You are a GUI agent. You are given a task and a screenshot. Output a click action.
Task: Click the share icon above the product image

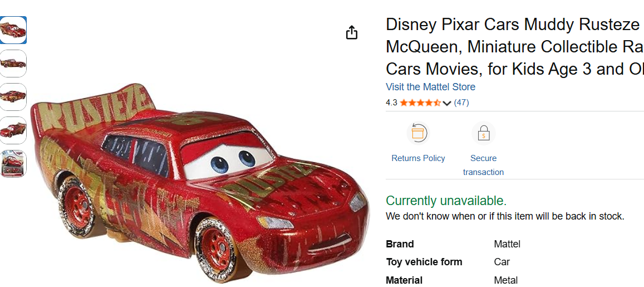[351, 33]
